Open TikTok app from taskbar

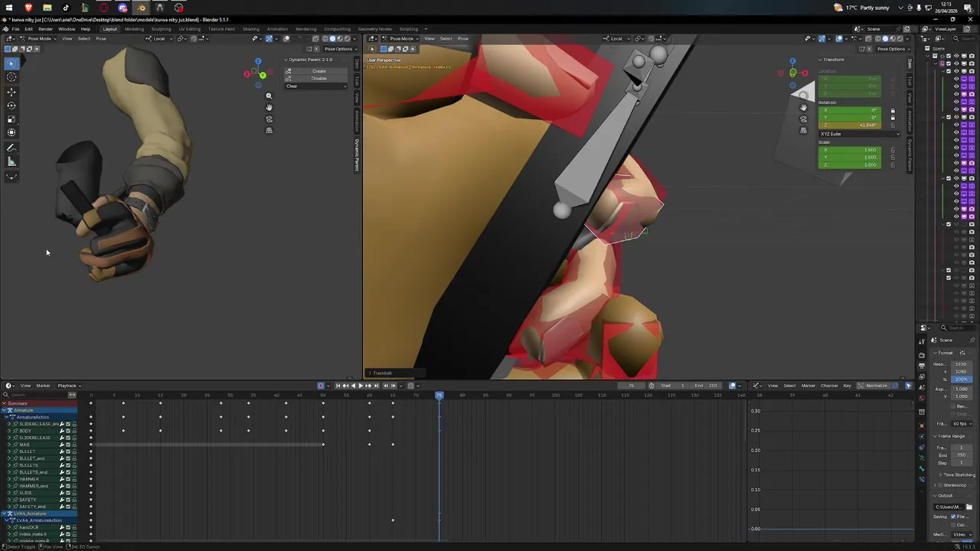[66, 8]
